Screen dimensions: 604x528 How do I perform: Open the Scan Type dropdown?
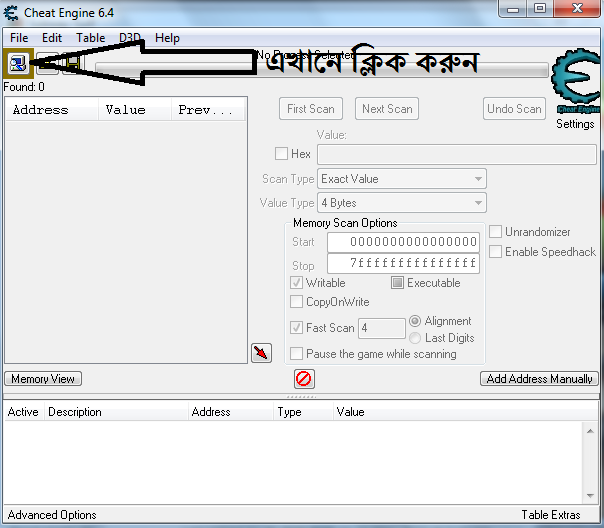click(402, 179)
